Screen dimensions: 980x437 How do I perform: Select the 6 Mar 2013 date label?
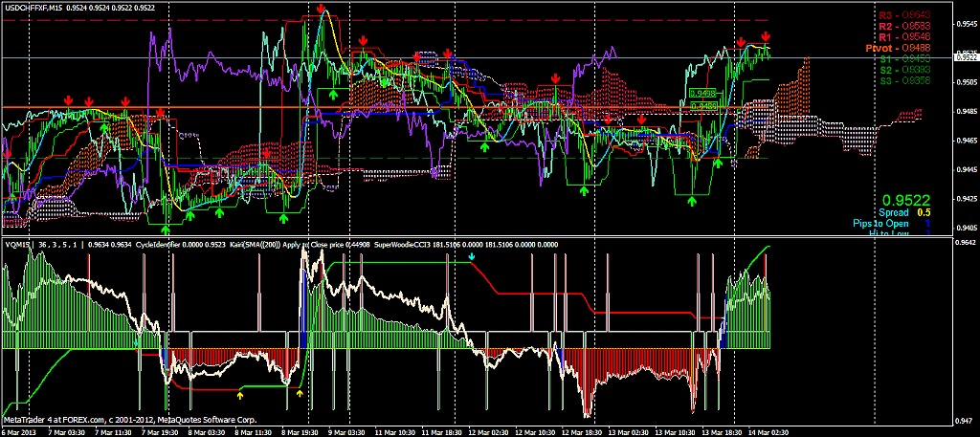pyautogui.click(x=21, y=430)
